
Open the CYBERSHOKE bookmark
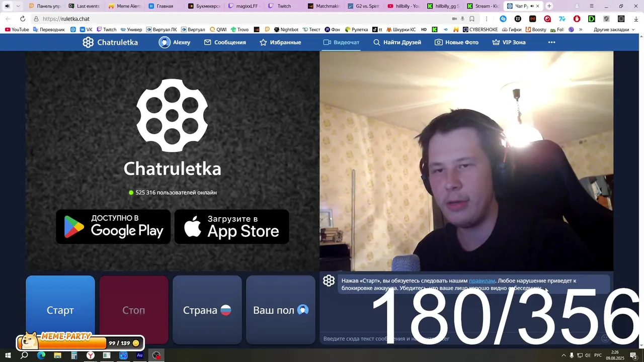[479, 30]
